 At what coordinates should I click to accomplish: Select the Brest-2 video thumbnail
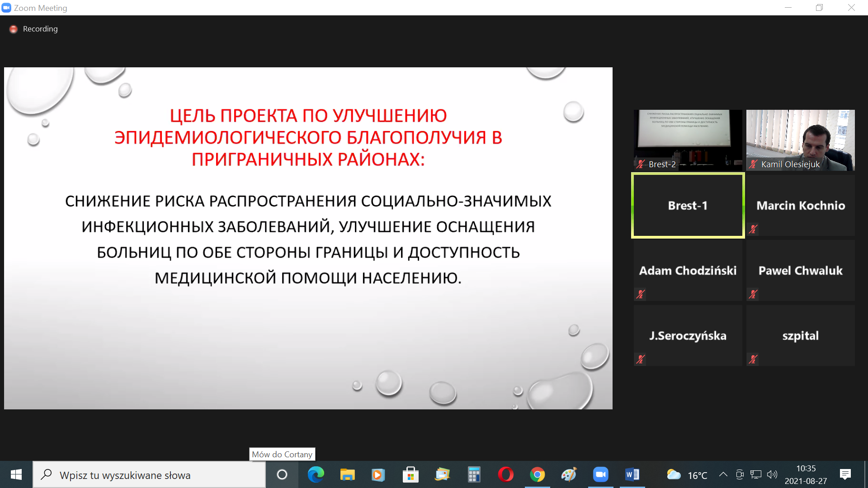688,140
